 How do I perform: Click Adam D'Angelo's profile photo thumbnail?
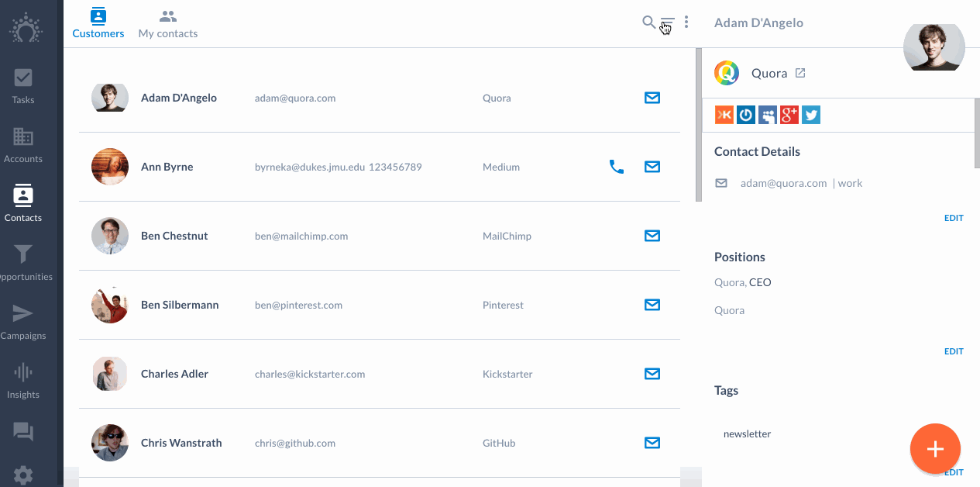pyautogui.click(x=110, y=98)
